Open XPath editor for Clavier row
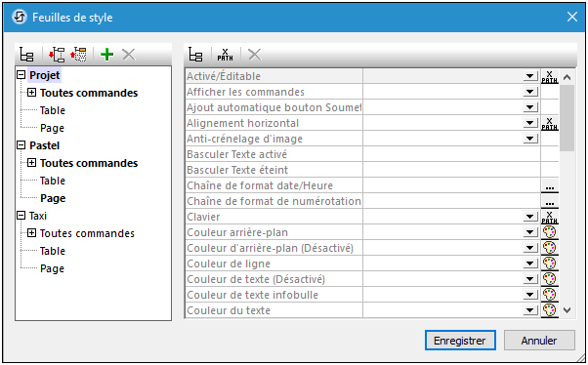This screenshot has width=588, height=365. coord(549,217)
